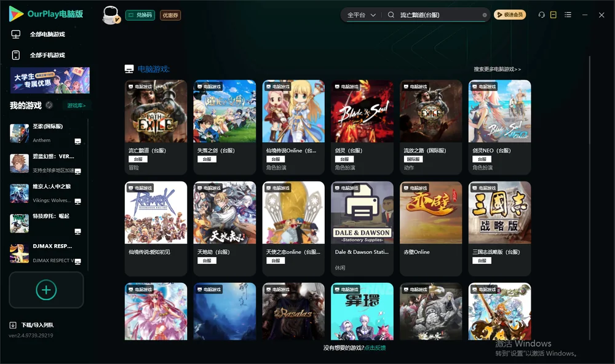The width and height of the screenshot is (615, 364).
Task: Click the 休闲 genre label on Dale & Dawson
Action: (x=340, y=267)
